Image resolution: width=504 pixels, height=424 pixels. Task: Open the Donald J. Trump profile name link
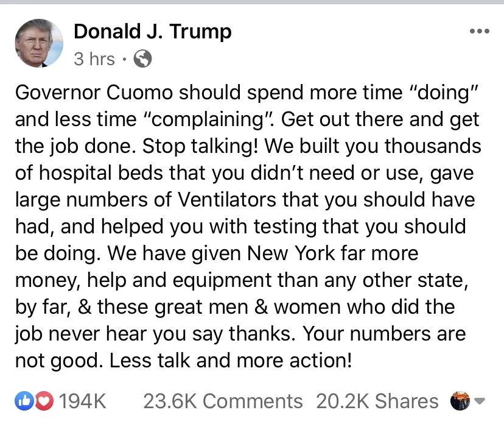(x=153, y=31)
